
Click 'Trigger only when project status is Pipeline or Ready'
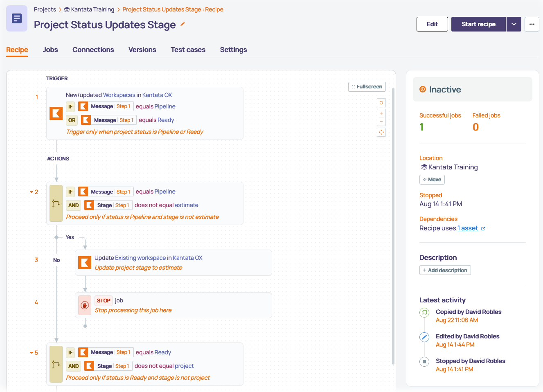(x=135, y=132)
